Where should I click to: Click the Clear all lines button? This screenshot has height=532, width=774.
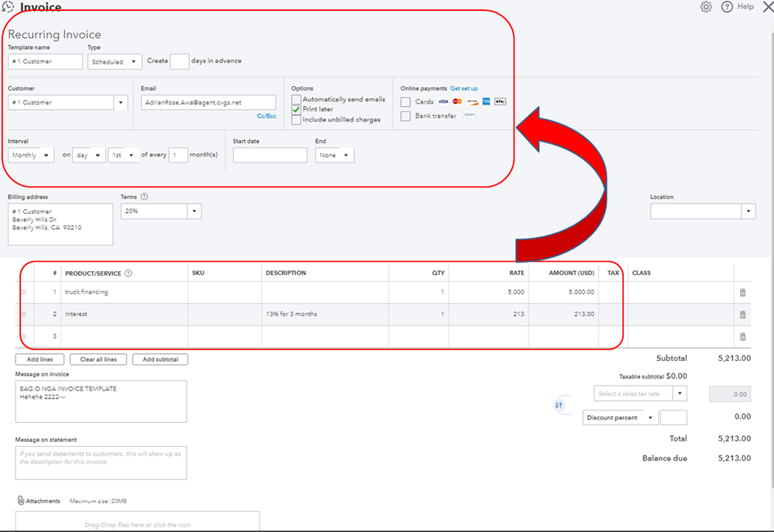point(98,359)
